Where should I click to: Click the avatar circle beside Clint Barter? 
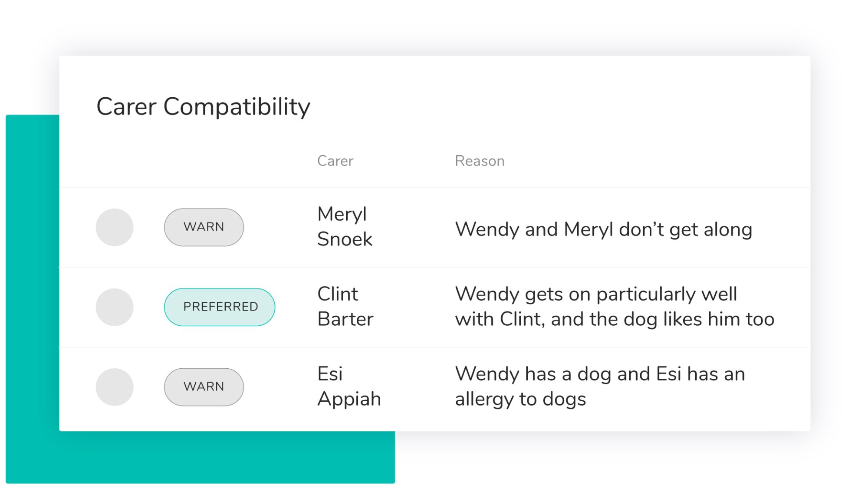click(115, 307)
